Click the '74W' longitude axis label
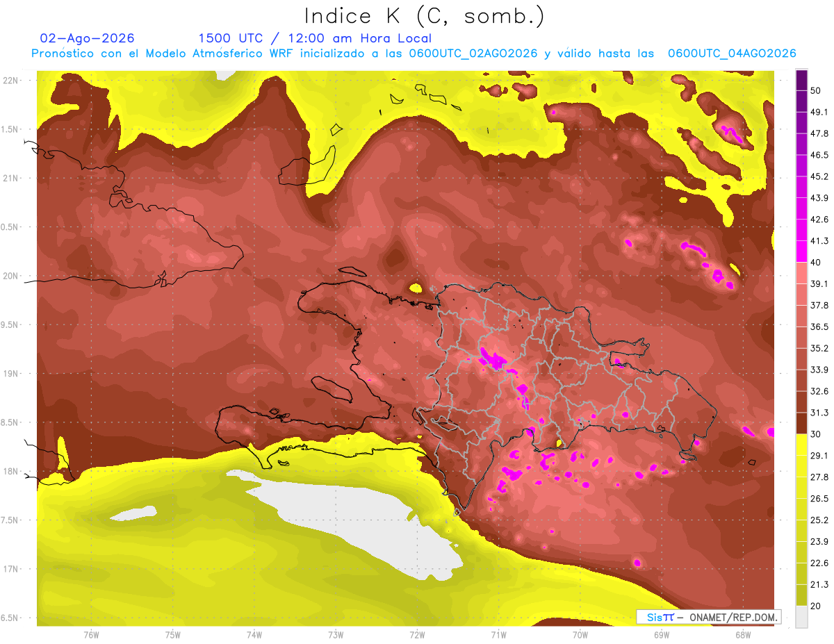Viewport: 834px width, 644px height. (x=254, y=635)
